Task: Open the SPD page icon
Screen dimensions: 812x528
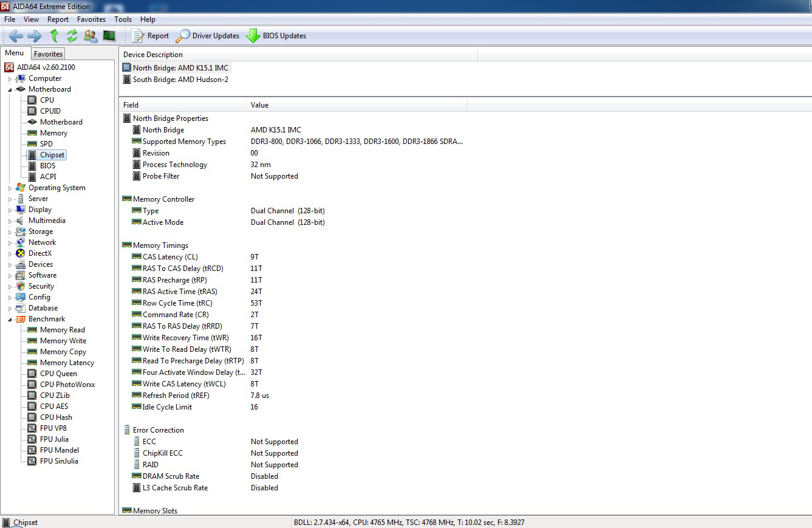Action: [x=32, y=144]
